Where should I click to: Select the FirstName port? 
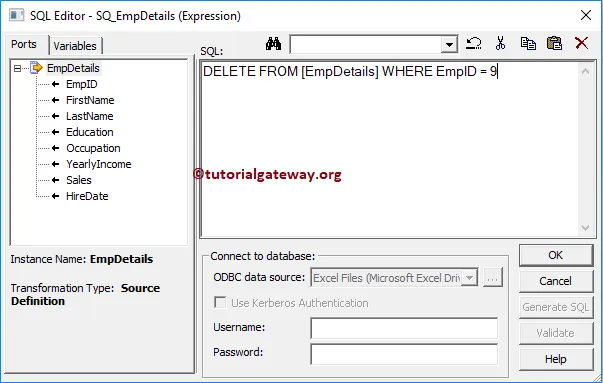[x=90, y=100]
